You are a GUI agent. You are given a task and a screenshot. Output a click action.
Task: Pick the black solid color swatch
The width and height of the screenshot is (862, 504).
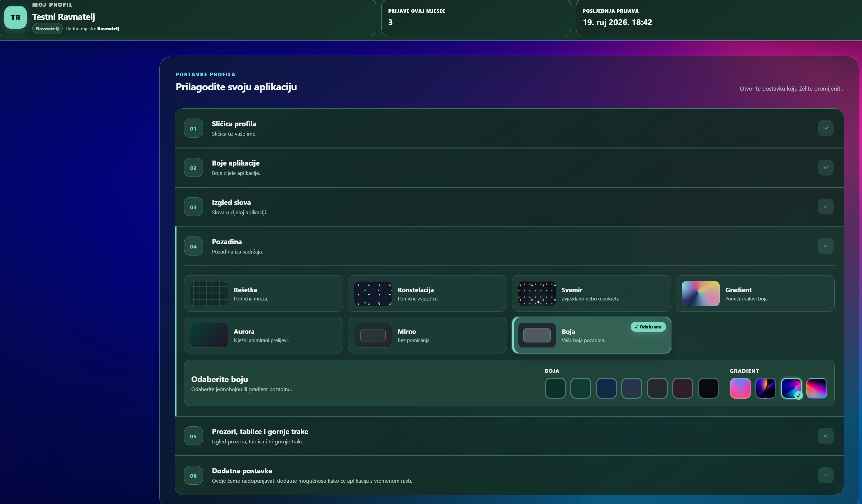[x=708, y=388]
